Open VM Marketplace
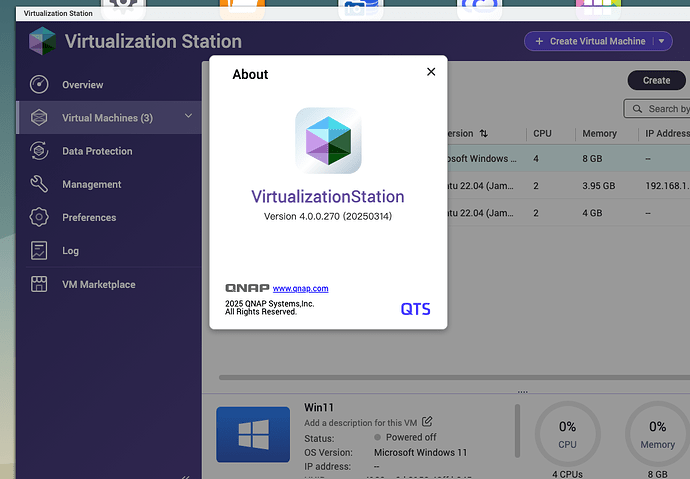Screen dimensions: 690x479 pyautogui.click(x=109, y=284)
